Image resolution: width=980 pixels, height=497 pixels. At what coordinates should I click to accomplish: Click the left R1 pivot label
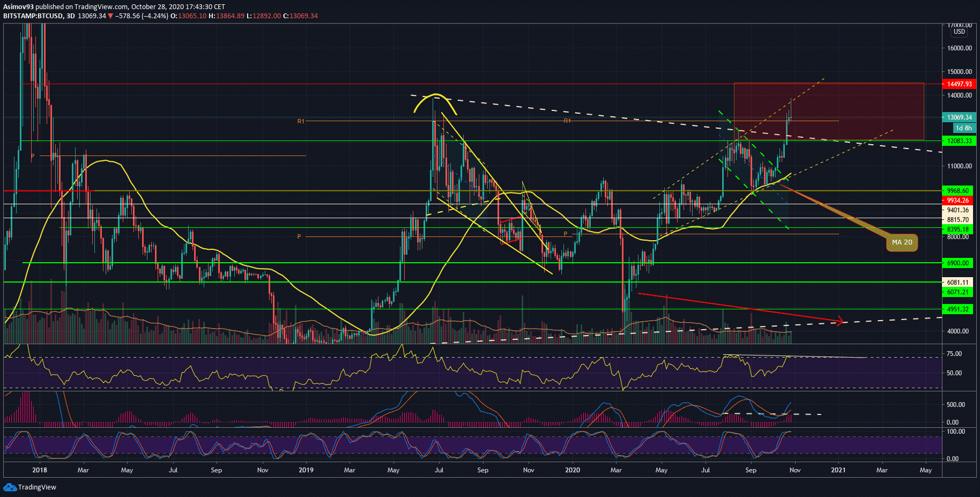(x=301, y=121)
